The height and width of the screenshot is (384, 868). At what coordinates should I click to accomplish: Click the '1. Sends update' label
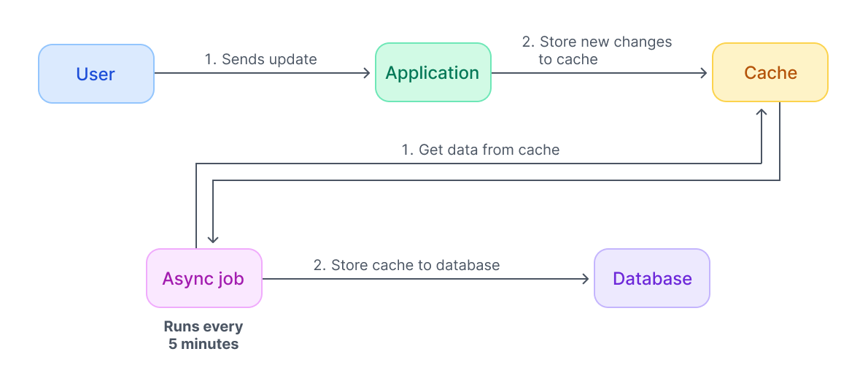click(260, 59)
